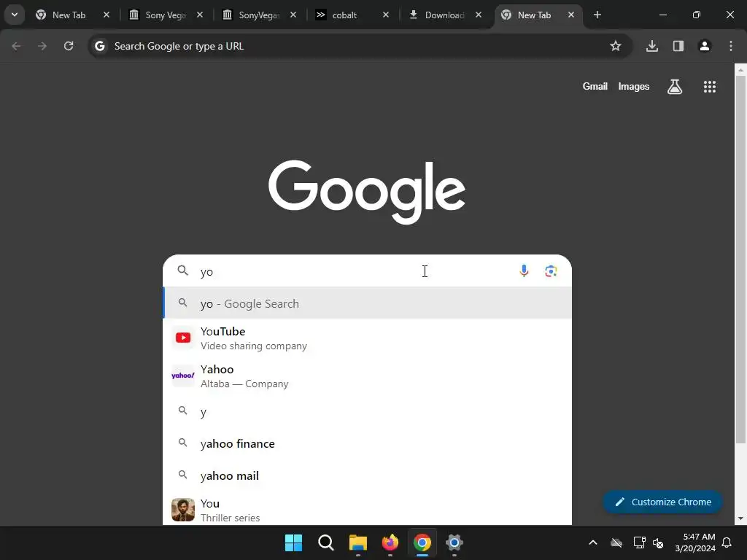The image size is (747, 560).
Task: Open the notification bell
Action: (727, 542)
